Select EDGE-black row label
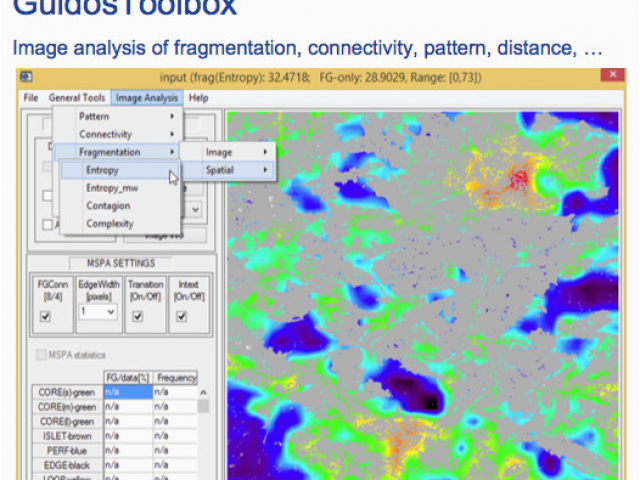The image size is (640, 480). [x=67, y=465]
